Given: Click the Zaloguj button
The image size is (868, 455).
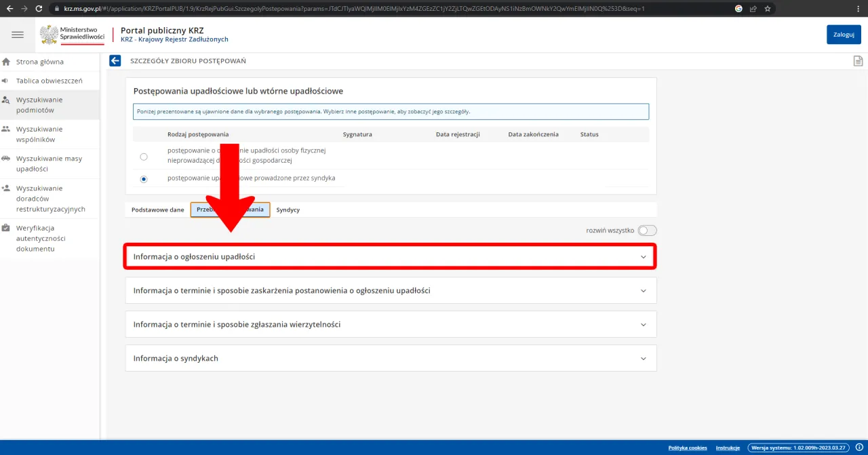Looking at the screenshot, I should click(x=843, y=35).
